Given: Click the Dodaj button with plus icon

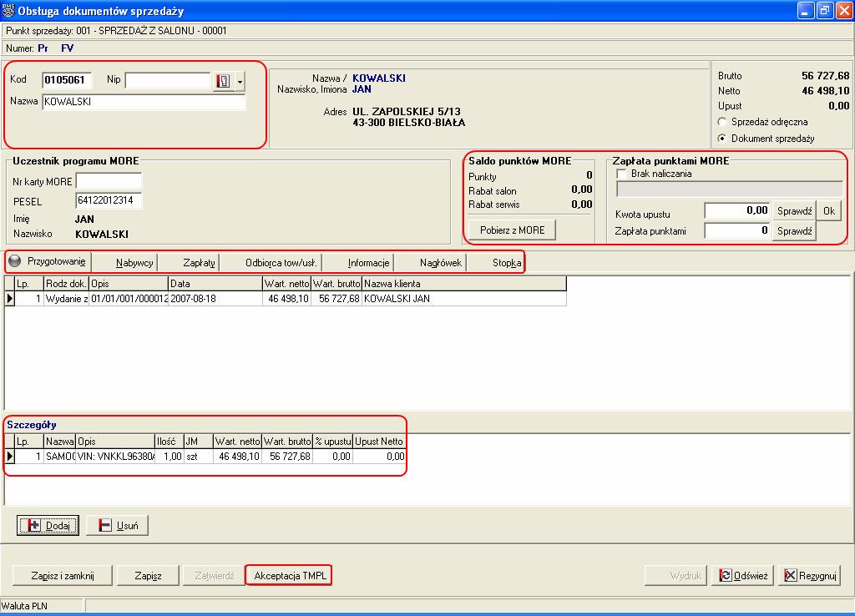Looking at the screenshot, I should pos(48,526).
